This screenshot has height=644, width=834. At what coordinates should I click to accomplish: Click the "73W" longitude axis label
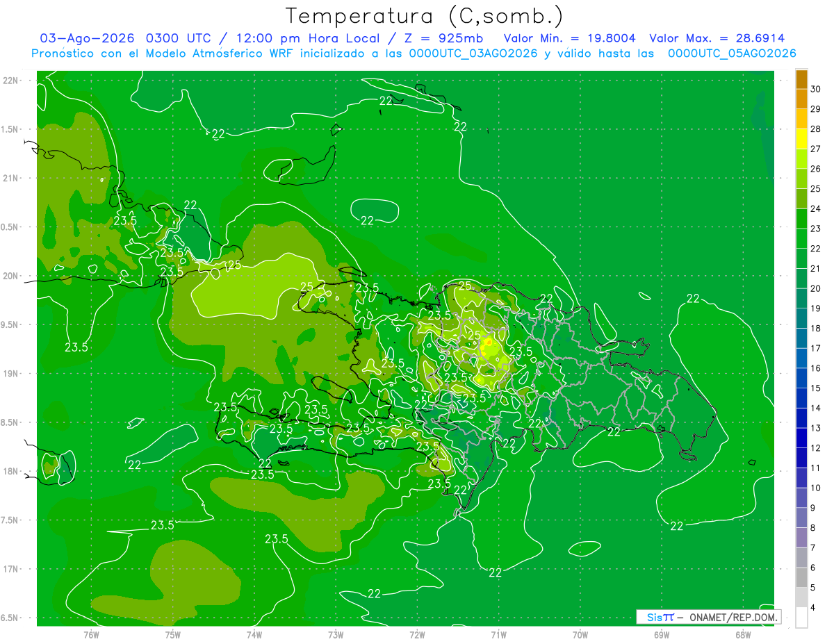coord(336,635)
